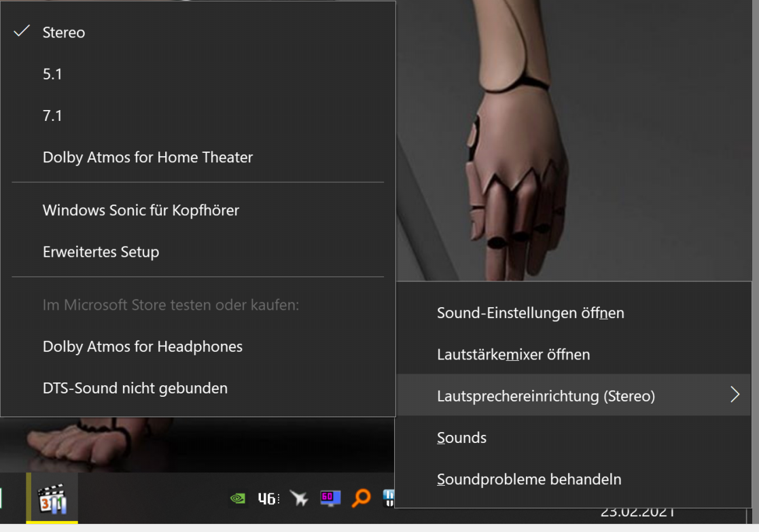759x532 pixels.
Task: Click the temperature 46 tray indicator
Action: 268,498
